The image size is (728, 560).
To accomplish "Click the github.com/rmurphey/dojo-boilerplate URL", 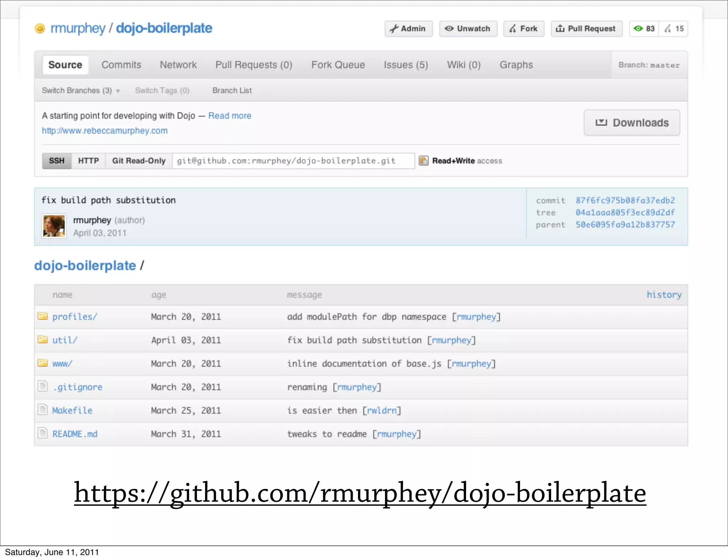I will [360, 493].
